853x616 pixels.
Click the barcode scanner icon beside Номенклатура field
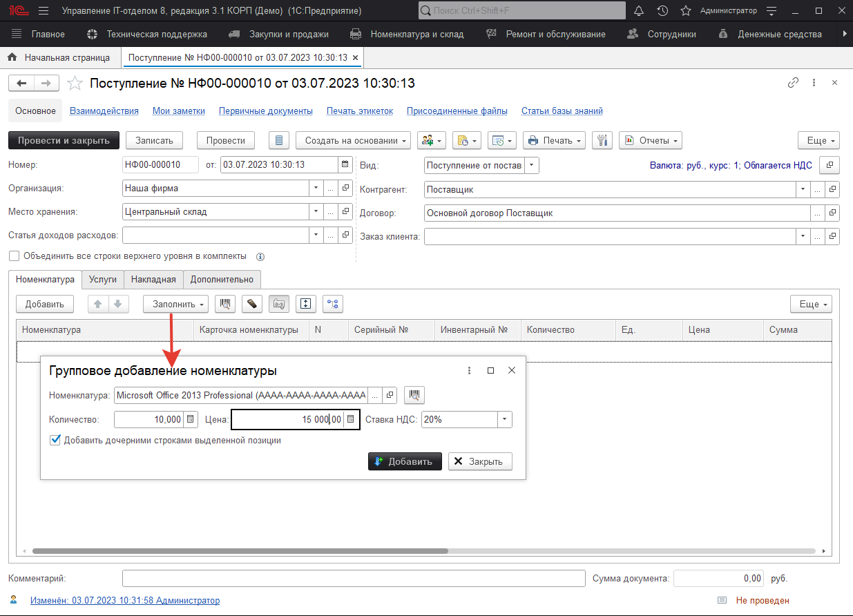(x=414, y=395)
